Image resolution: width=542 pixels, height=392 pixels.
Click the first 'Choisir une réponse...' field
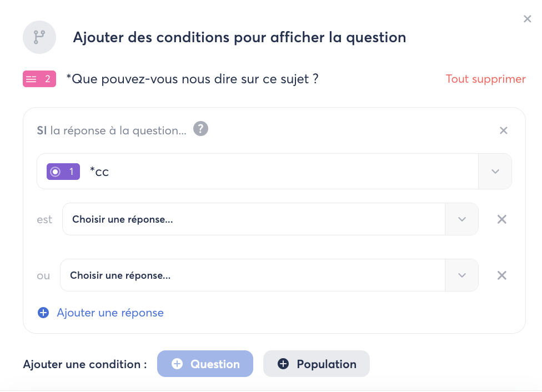click(x=253, y=219)
